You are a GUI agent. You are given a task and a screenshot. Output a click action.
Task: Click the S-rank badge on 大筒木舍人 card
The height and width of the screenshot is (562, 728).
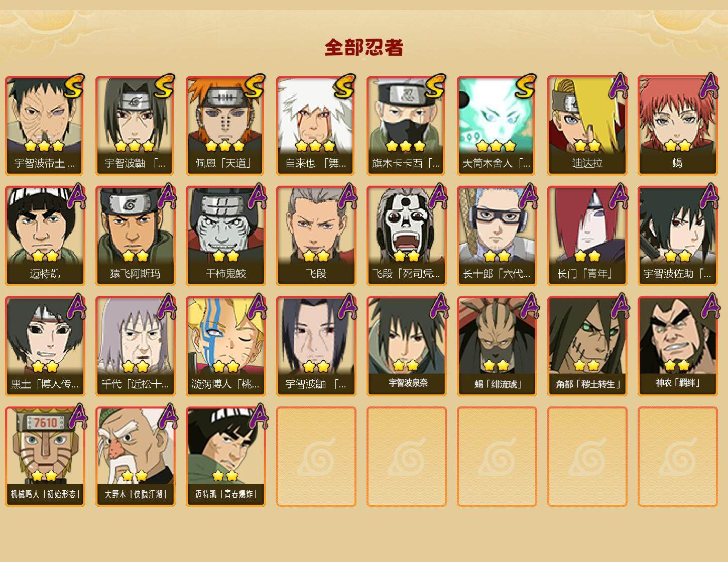[526, 86]
